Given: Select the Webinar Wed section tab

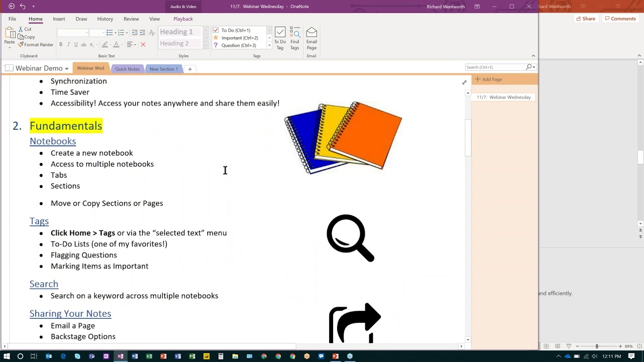Looking at the screenshot, I should tap(91, 68).
